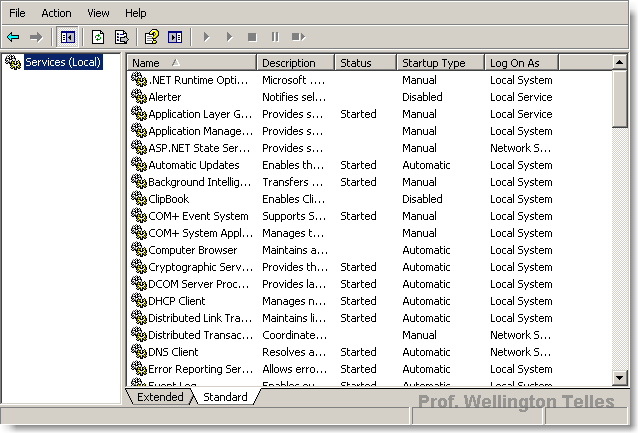Select the Error Reporting Ser... service

coord(201,369)
